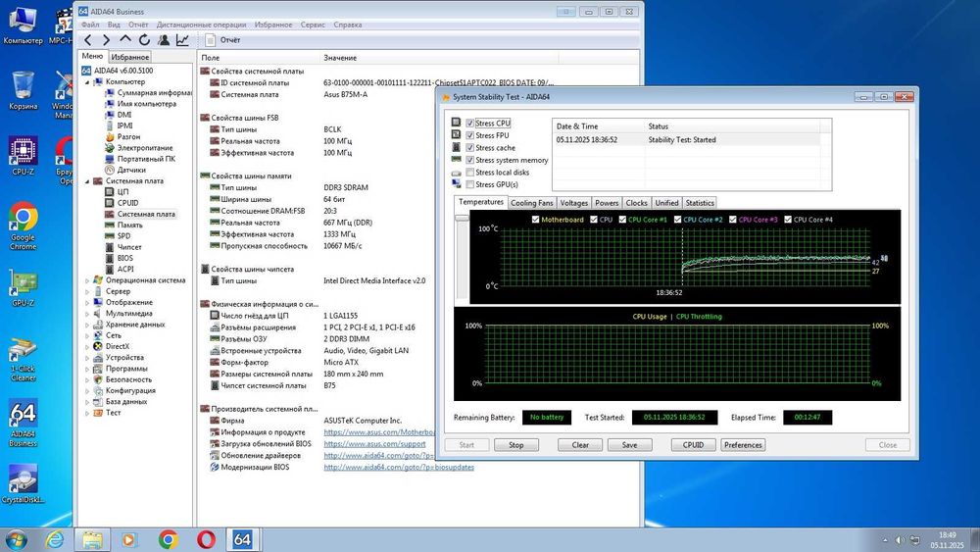Open the media player taskbar icon

pyautogui.click(x=129, y=539)
